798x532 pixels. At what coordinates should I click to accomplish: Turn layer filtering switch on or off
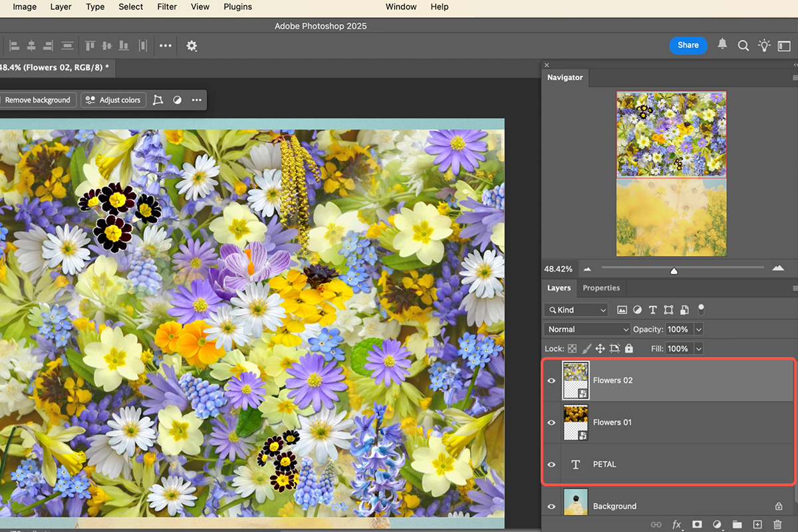(701, 309)
